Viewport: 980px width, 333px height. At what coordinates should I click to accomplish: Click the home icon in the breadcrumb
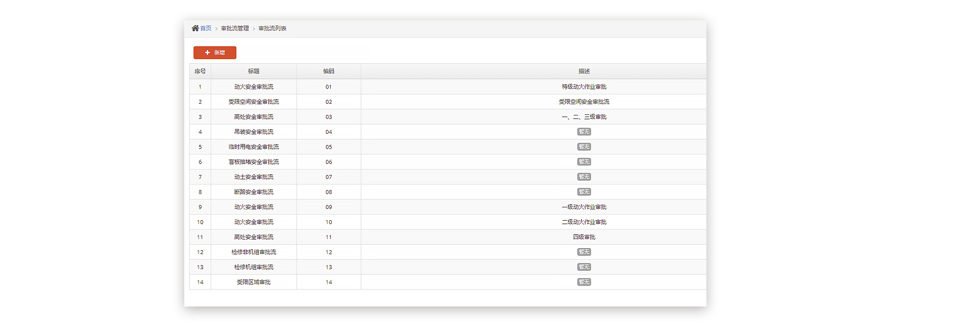[x=195, y=29]
